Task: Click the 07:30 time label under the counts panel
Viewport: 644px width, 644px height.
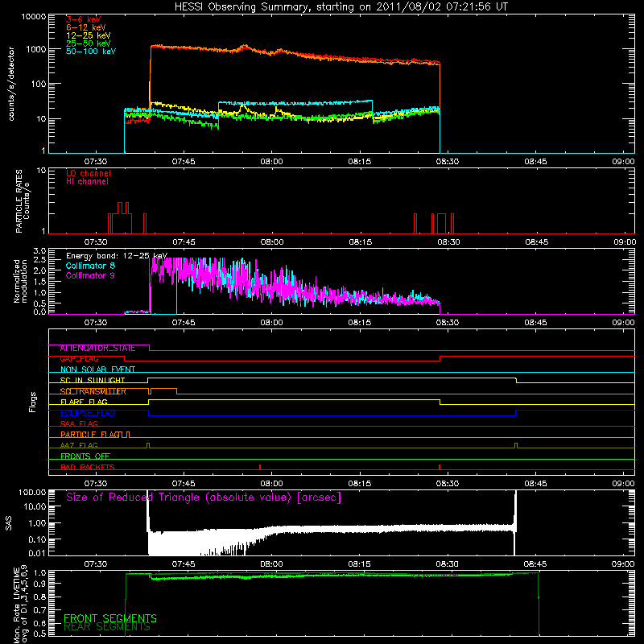Action: click(x=96, y=162)
